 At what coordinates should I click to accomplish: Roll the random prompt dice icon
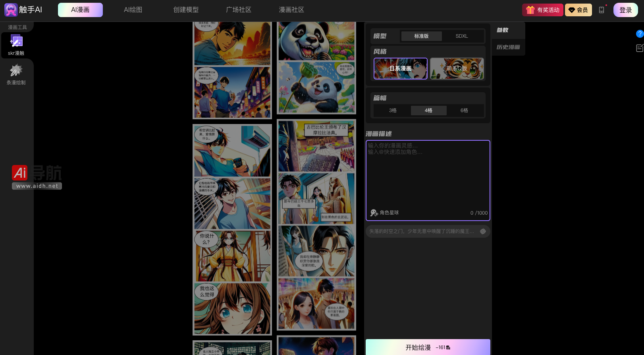click(x=483, y=231)
